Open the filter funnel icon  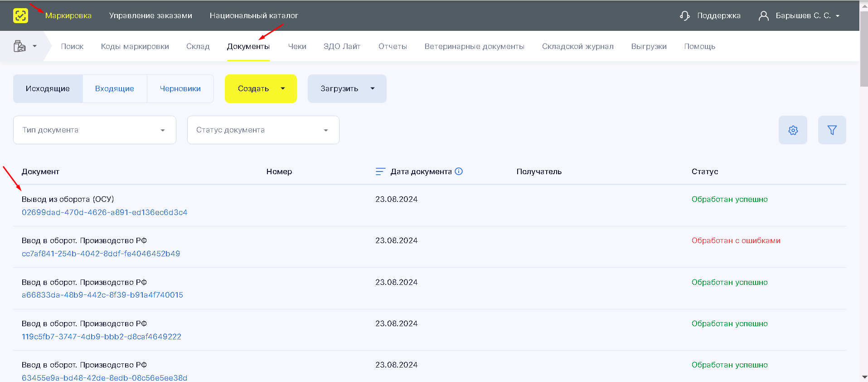832,130
